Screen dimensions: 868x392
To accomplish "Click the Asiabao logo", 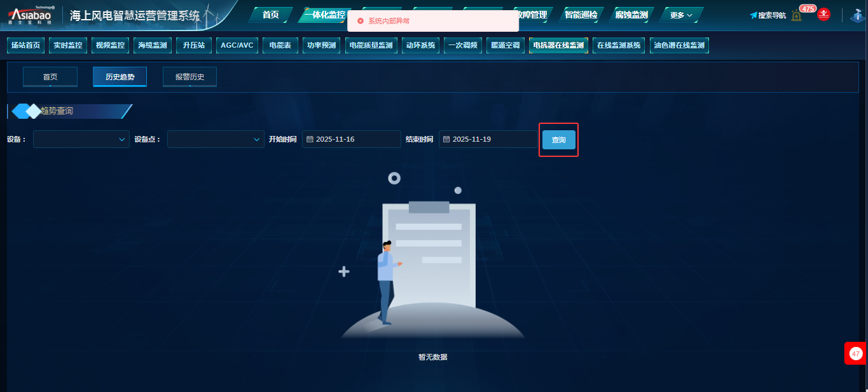I will tap(30, 15).
